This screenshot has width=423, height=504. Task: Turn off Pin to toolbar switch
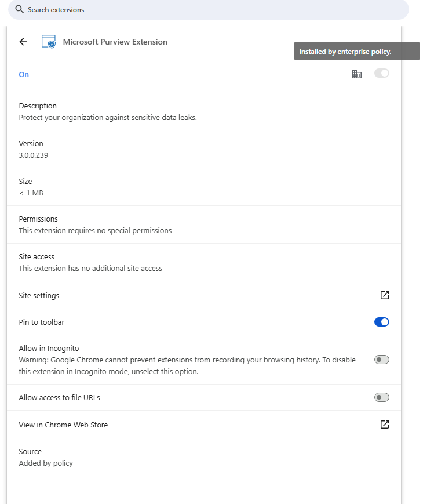(381, 322)
